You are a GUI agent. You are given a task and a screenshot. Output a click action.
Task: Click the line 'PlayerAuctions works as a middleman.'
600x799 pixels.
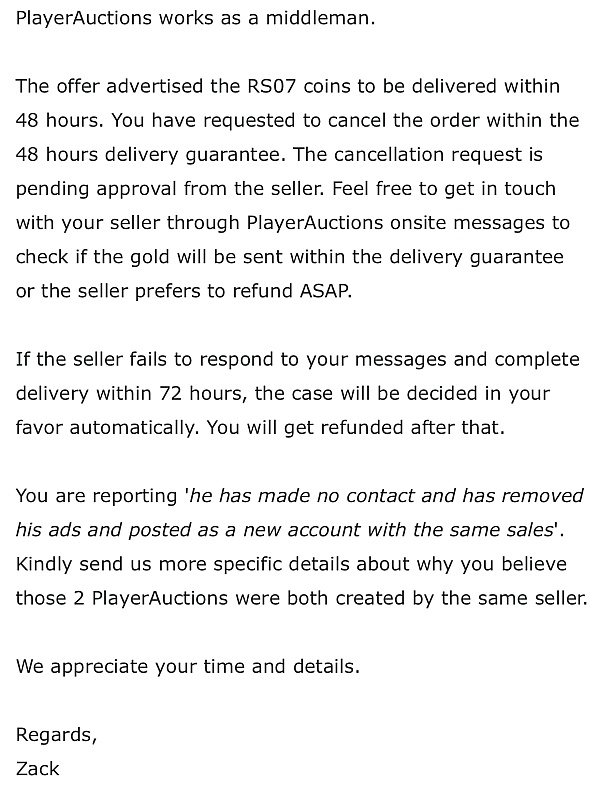click(x=195, y=19)
